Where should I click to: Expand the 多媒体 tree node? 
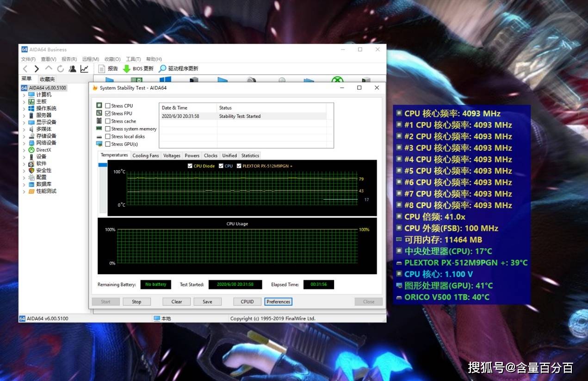24,129
